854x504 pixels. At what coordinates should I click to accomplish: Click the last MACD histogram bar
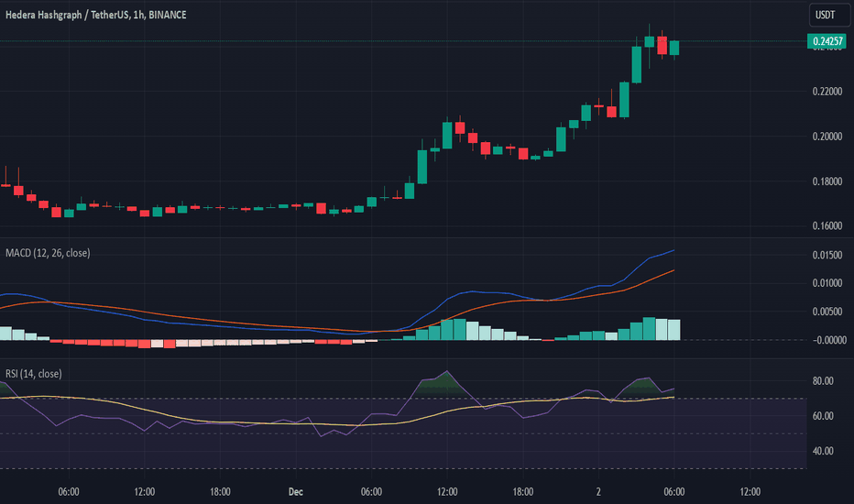[x=674, y=330]
